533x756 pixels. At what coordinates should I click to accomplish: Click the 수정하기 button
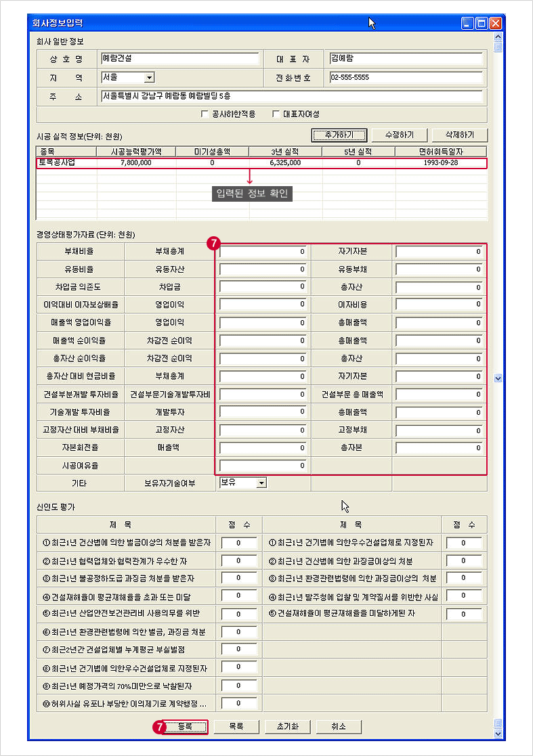pos(400,135)
